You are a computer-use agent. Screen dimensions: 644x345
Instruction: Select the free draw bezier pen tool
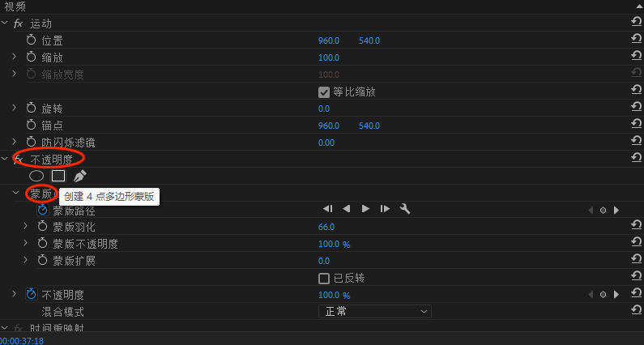tap(79, 176)
